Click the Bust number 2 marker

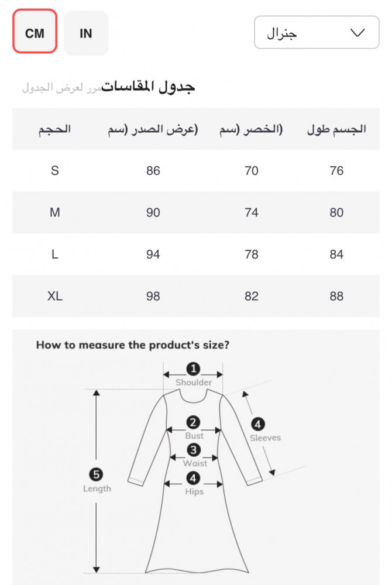pos(194,422)
